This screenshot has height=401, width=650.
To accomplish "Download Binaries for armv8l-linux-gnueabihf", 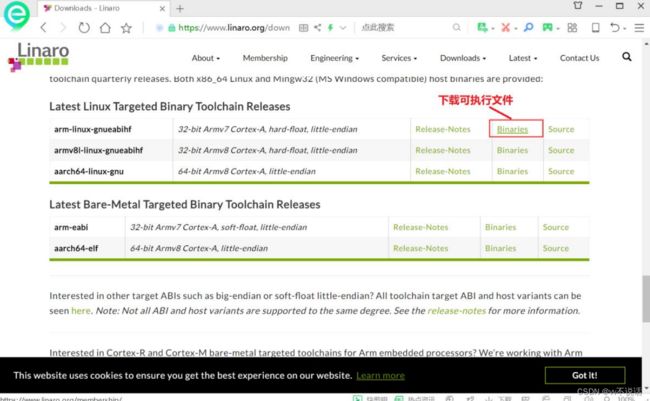I will (x=512, y=150).
